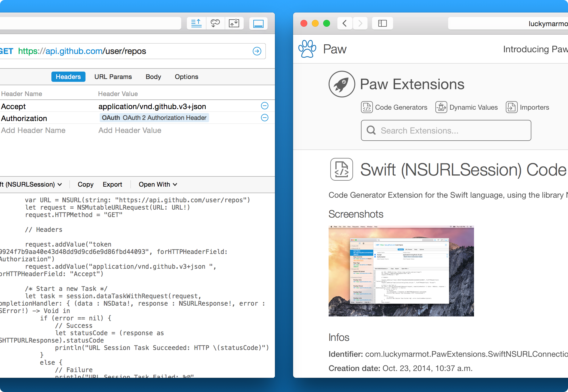Click the Paw paw-print logo
The width and height of the screenshot is (568, 392).
coord(307,49)
